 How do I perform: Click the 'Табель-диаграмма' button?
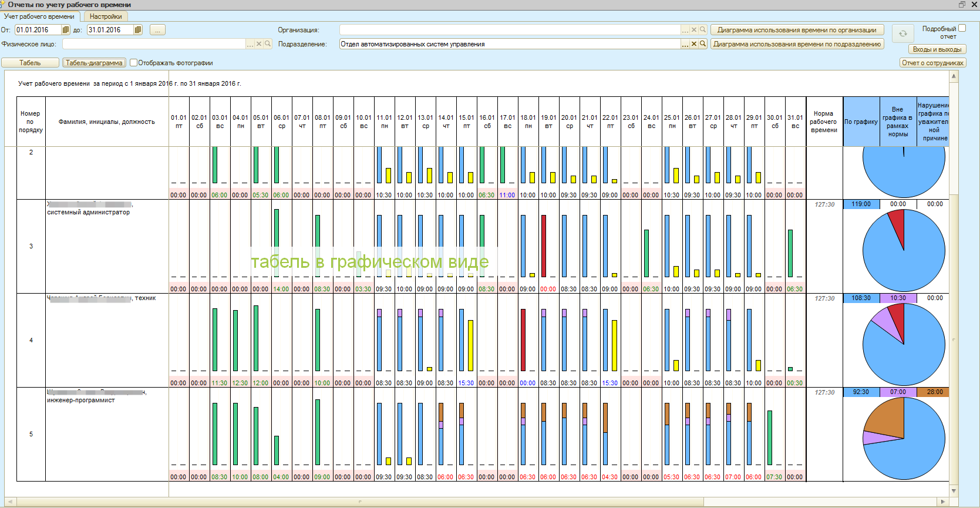point(94,63)
